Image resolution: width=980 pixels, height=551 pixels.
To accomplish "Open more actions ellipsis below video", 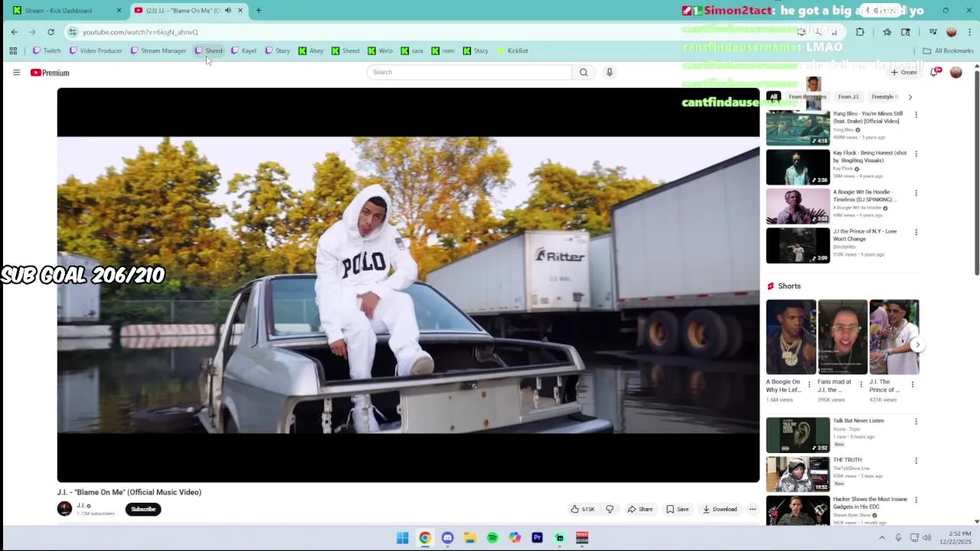I will 753,509.
